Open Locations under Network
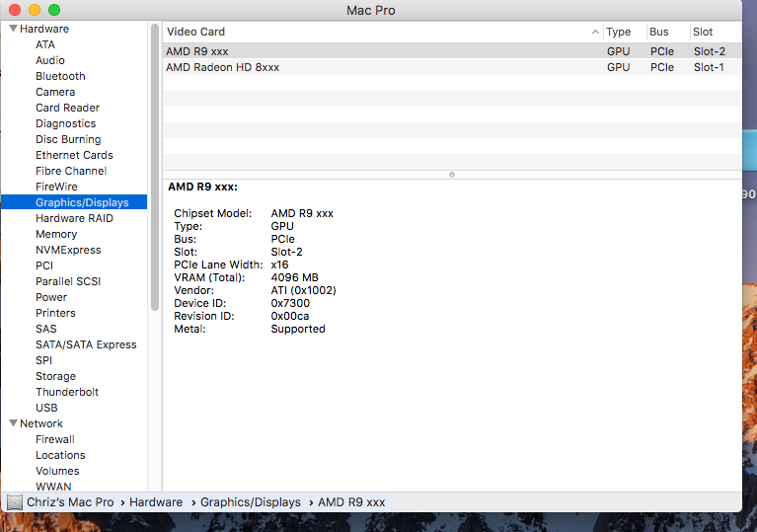Image resolution: width=757 pixels, height=532 pixels. pos(60,455)
